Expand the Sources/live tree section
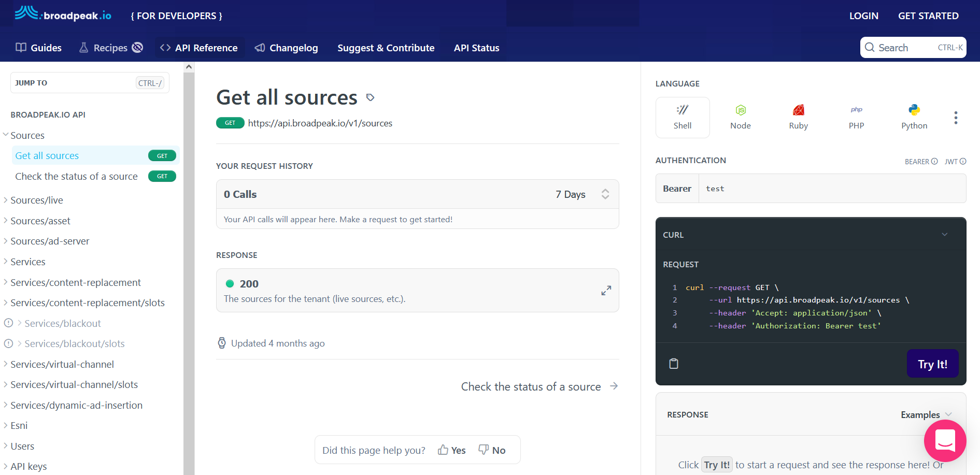 point(6,200)
